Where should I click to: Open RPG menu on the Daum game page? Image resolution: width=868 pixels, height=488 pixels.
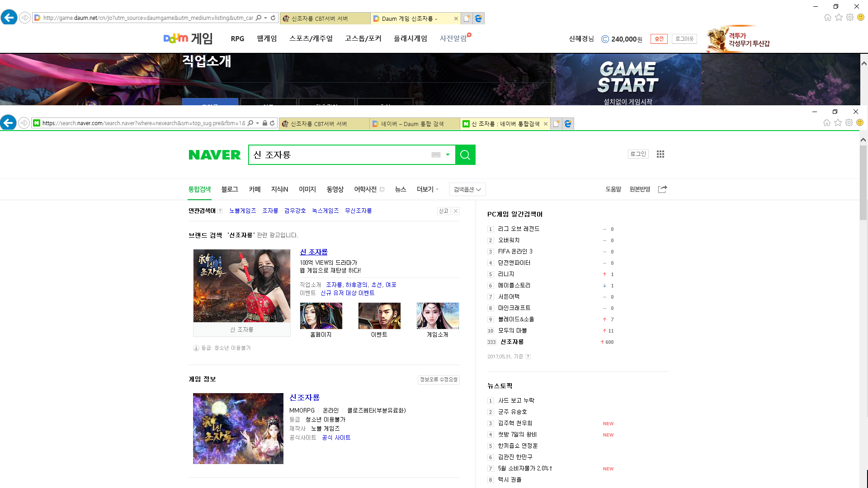tap(237, 39)
